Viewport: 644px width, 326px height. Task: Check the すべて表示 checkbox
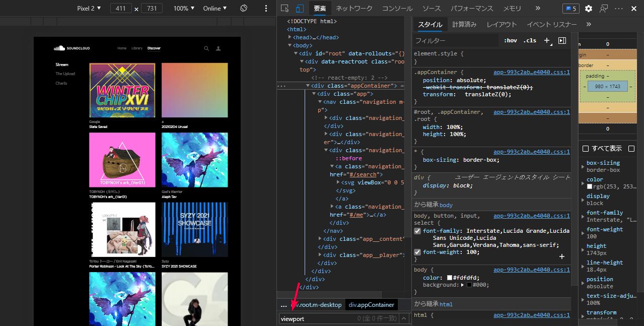(586, 149)
